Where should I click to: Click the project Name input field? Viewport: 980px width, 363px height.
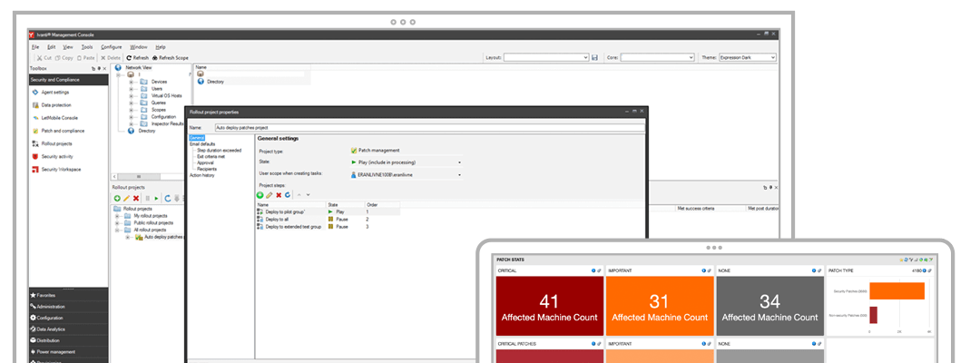[x=429, y=127]
